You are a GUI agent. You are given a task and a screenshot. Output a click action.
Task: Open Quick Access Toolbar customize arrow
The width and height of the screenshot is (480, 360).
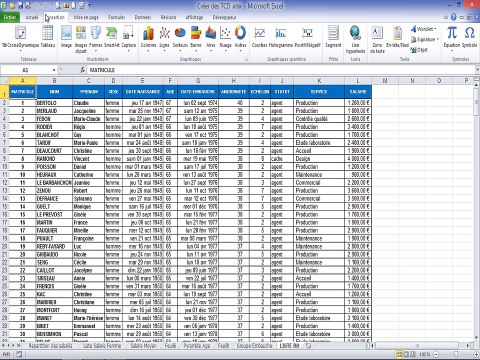click(x=89, y=5)
